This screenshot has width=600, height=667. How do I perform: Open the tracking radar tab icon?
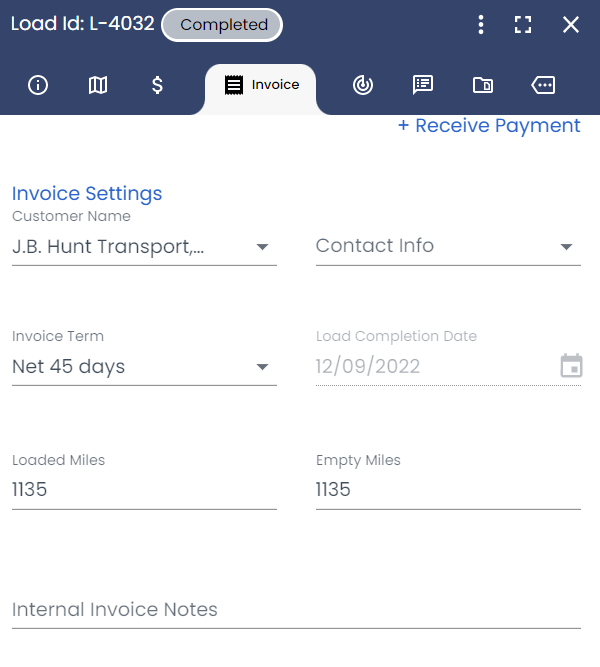(x=363, y=85)
